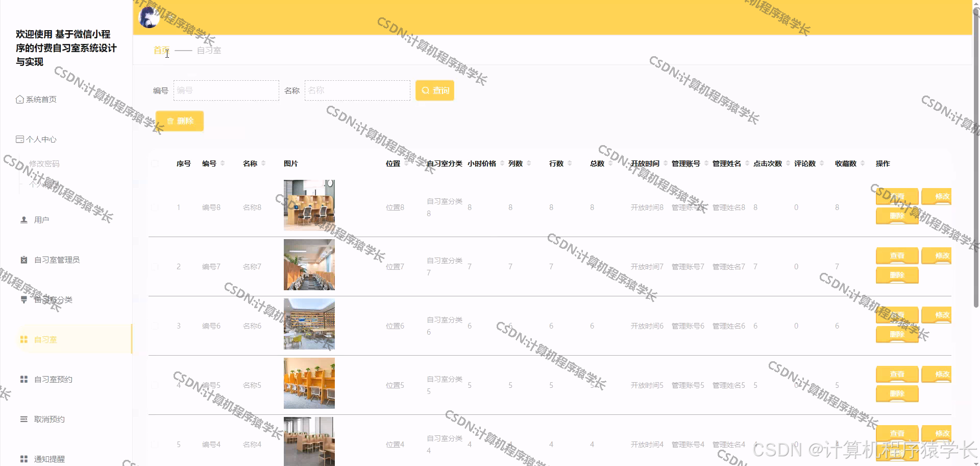Image resolution: width=980 pixels, height=466 pixels.
Task: Sort table by 小时价格 column arrows
Action: click(x=502, y=164)
